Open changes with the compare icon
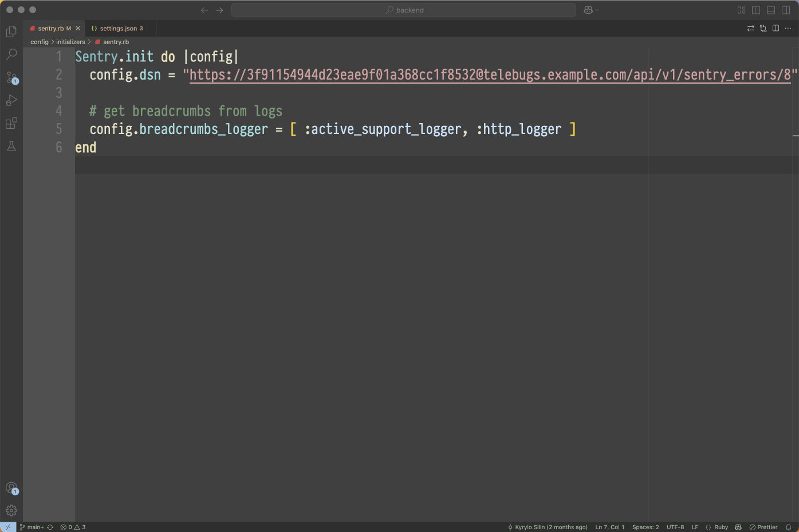Image resolution: width=799 pixels, height=532 pixels. [763, 28]
